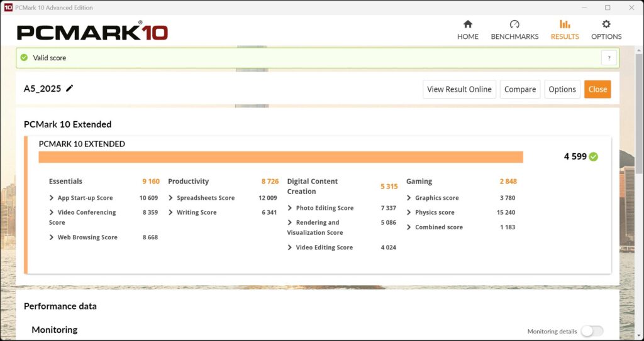
Task: Click the Gaming score 2 848
Action: [x=508, y=181]
